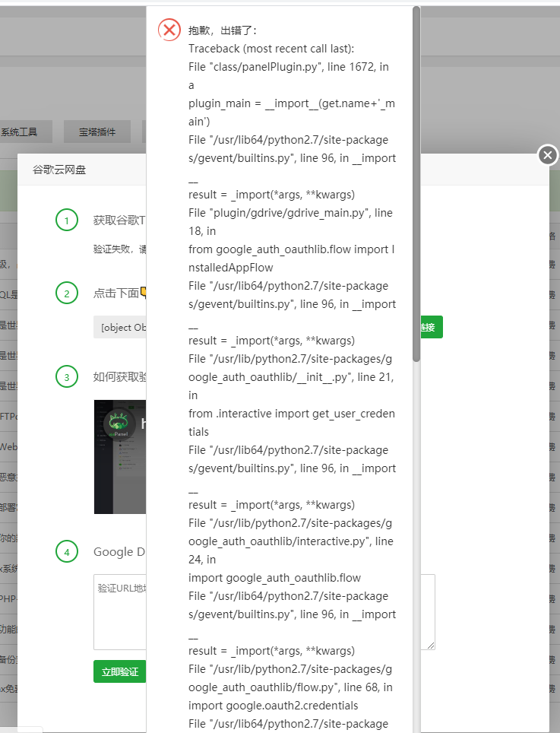
Task: Click the [object Object] link field
Action: pyautogui.click(x=121, y=327)
